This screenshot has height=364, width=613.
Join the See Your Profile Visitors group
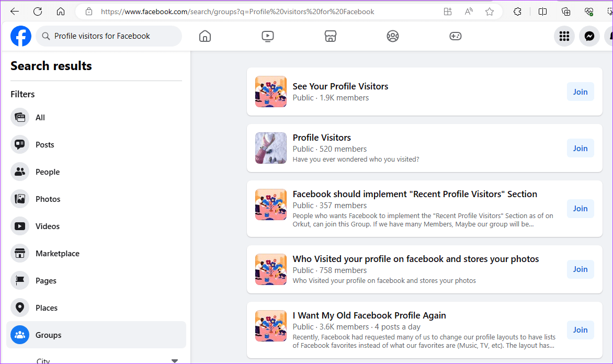click(580, 92)
